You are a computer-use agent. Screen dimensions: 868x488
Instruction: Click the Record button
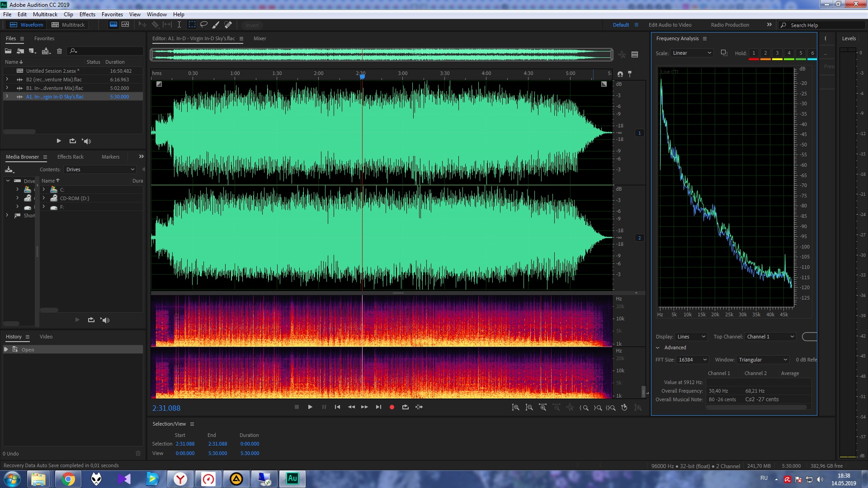click(392, 407)
